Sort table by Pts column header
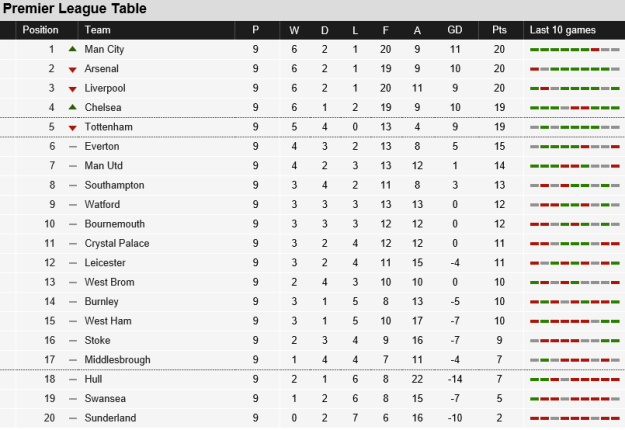 (x=499, y=30)
